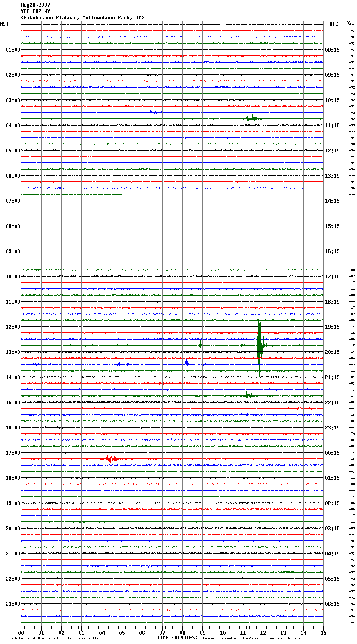Click minute tick label 12 on x-axis
The image size is (357, 644).
click(x=263, y=633)
